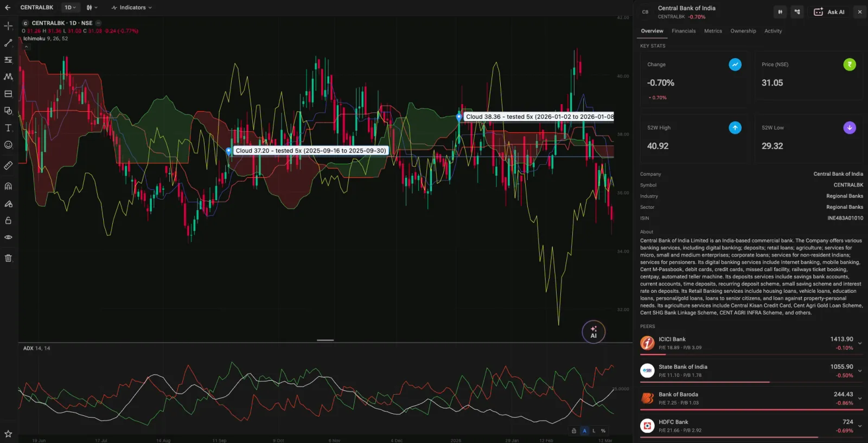Select the Cloud 38.36 tested 5x label
This screenshot has width=868, height=443.
539,117
